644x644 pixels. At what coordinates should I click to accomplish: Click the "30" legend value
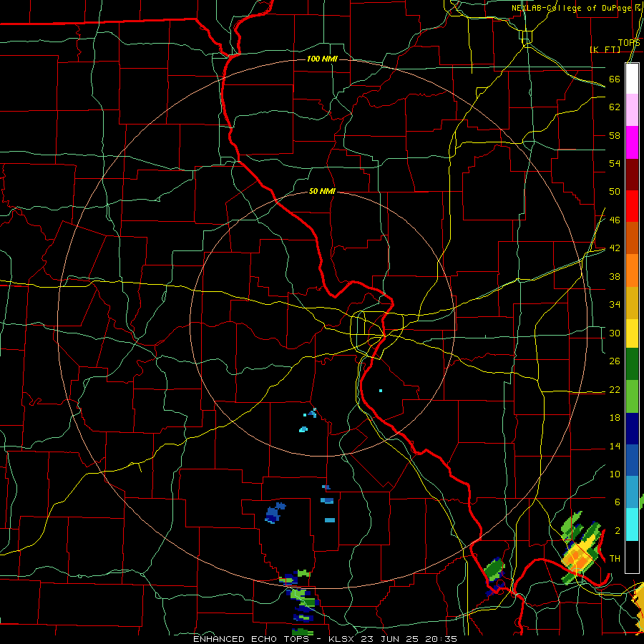coord(615,333)
